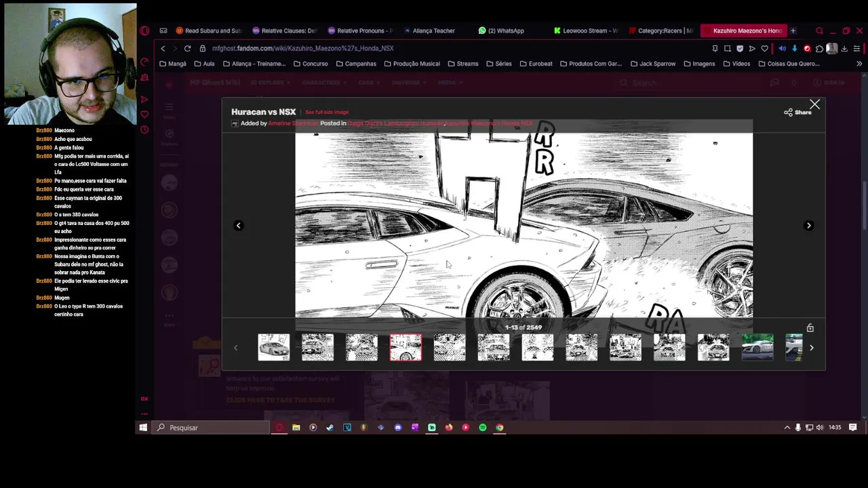Click the lock icon above thumbnail strip
The image size is (868, 488).
pos(810,328)
